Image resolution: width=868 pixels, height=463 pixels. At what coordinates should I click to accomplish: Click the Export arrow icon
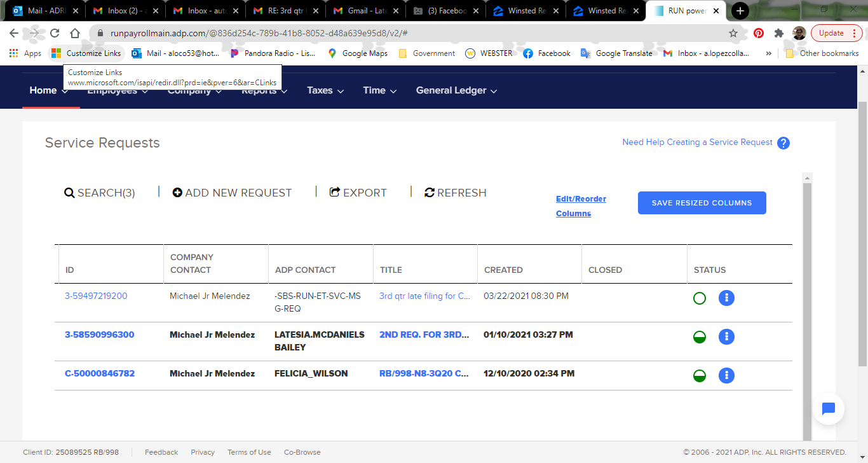point(335,193)
